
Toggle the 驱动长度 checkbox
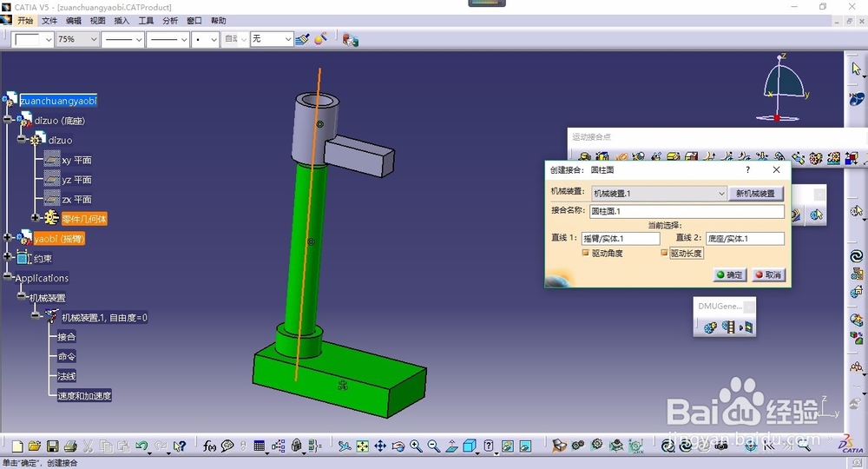click(x=664, y=253)
